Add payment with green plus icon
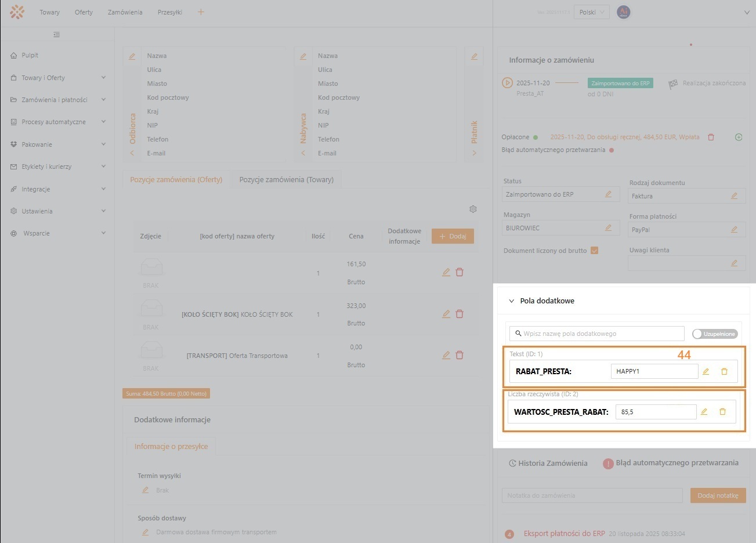 [739, 137]
